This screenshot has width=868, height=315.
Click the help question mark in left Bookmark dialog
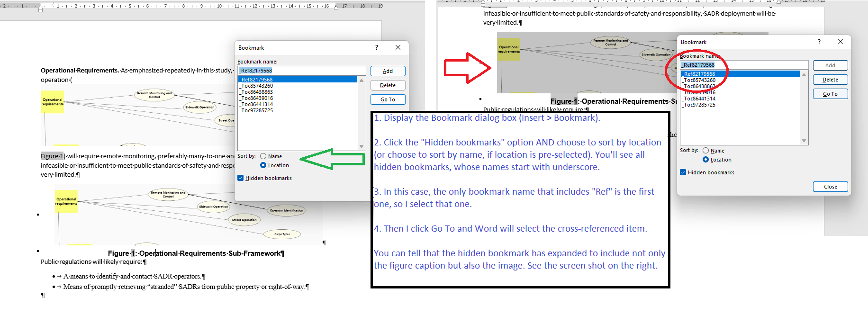pyautogui.click(x=377, y=47)
